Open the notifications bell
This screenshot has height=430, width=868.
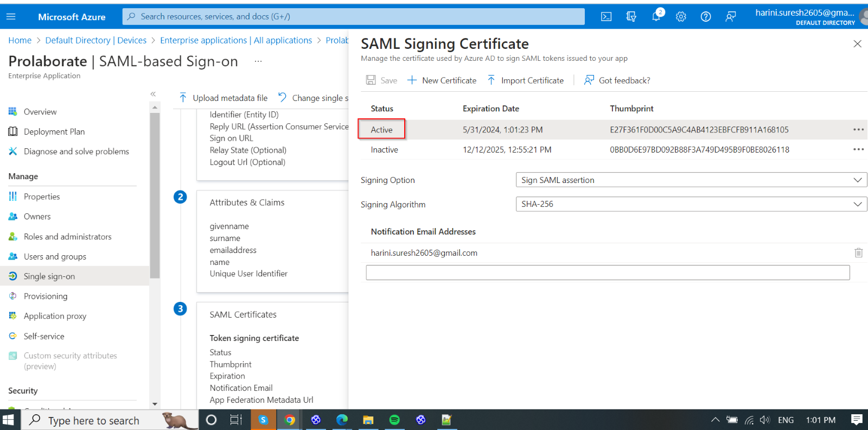[656, 16]
